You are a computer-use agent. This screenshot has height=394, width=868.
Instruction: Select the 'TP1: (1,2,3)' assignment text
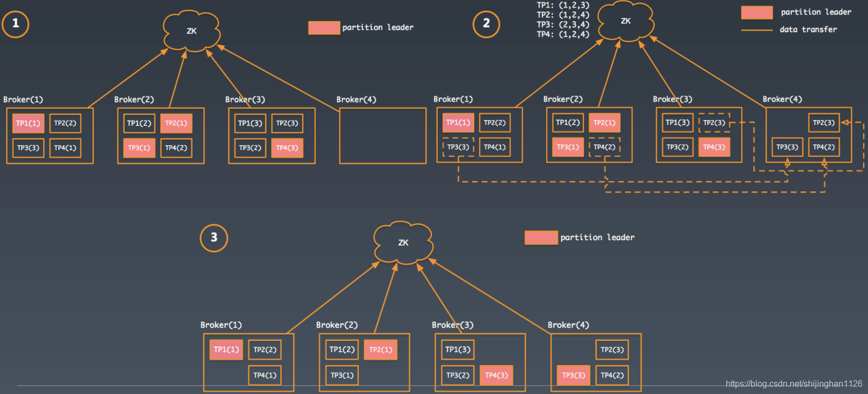pos(563,5)
